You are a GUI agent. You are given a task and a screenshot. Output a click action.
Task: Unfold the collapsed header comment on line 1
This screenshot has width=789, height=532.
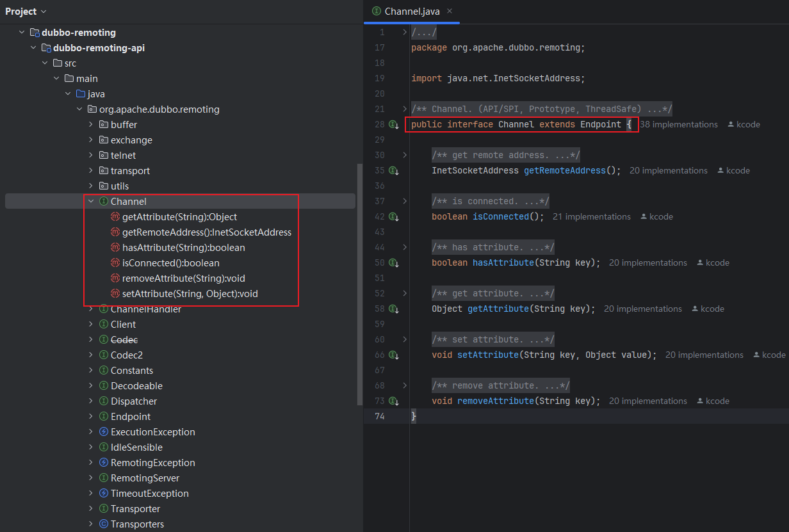click(x=404, y=32)
